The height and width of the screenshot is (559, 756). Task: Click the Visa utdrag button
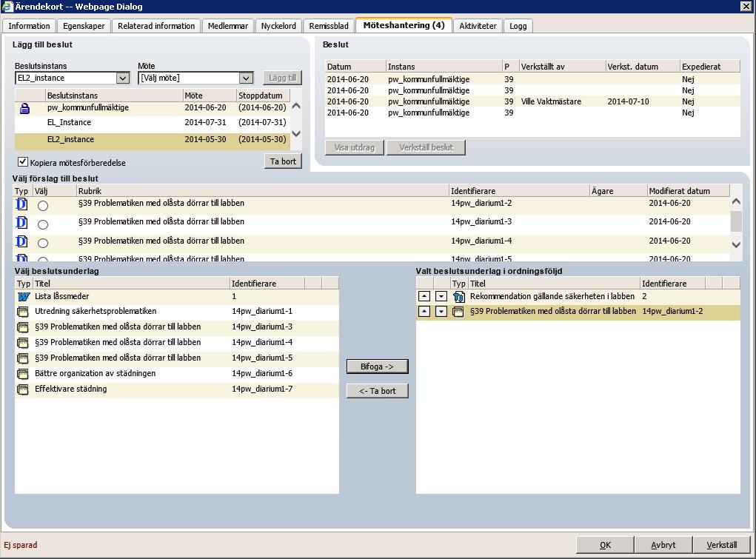pos(355,147)
